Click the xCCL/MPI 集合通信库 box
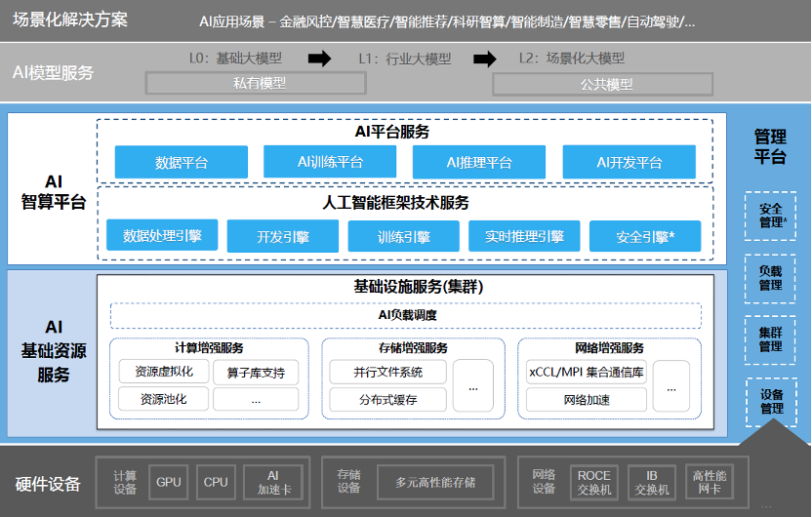 [587, 372]
